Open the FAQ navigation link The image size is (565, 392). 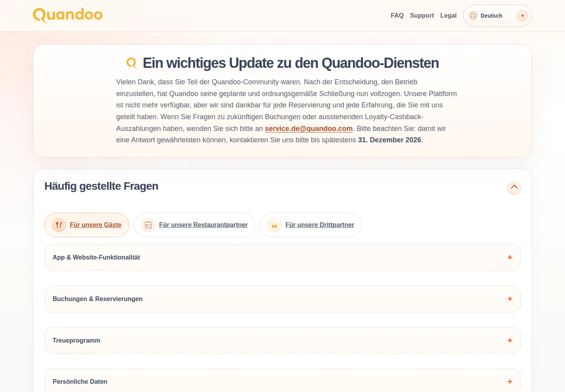397,15
